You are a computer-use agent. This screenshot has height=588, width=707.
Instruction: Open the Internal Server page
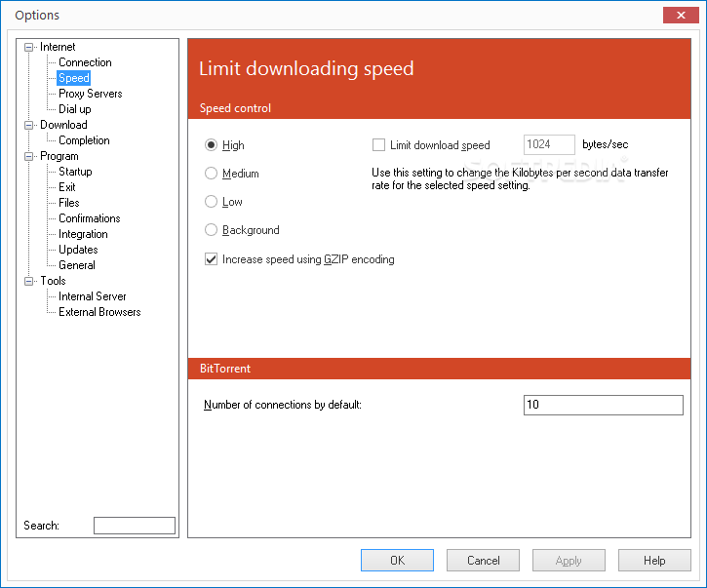93,296
